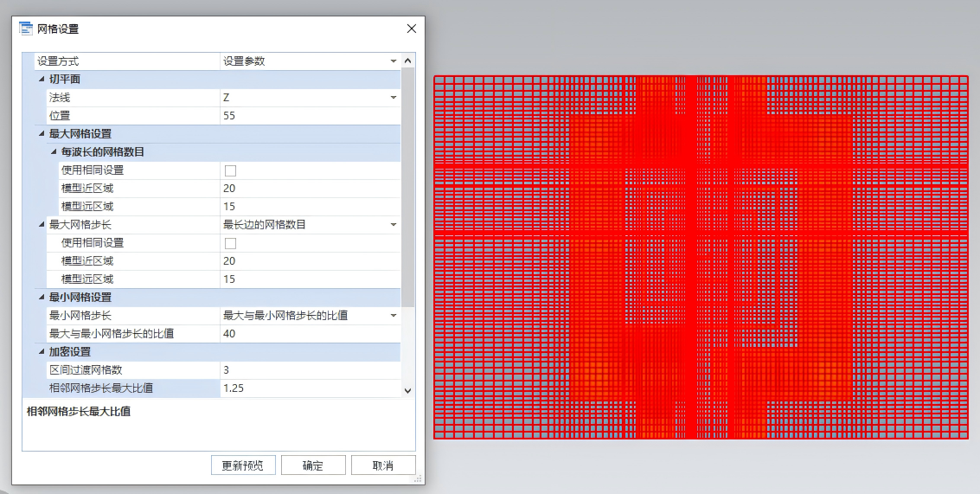Select the 相邻网格步长最大比值 row label
The image size is (980, 494).
tap(100, 388)
